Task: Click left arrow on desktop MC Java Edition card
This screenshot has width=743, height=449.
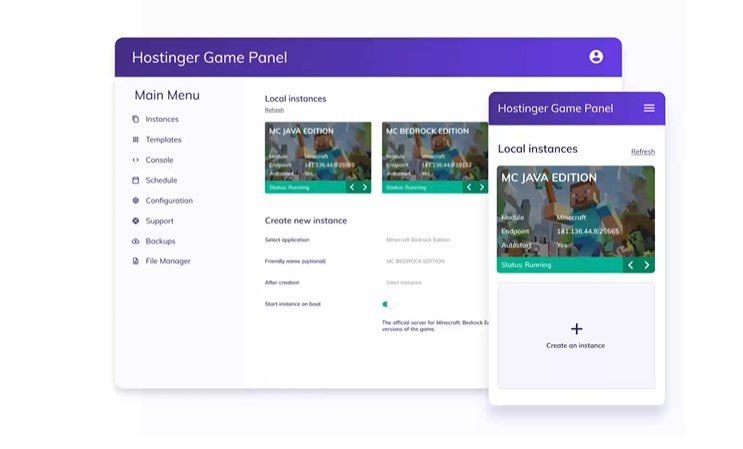Action: coord(352,187)
